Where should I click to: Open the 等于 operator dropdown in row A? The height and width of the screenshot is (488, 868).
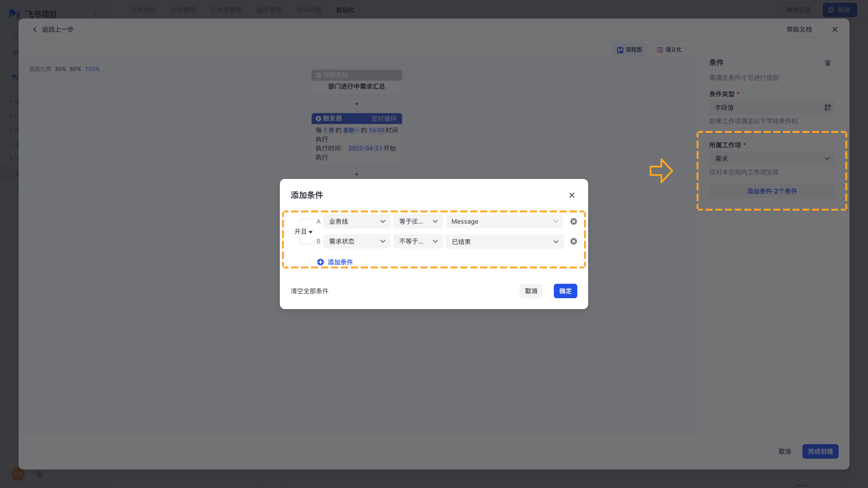click(x=418, y=221)
